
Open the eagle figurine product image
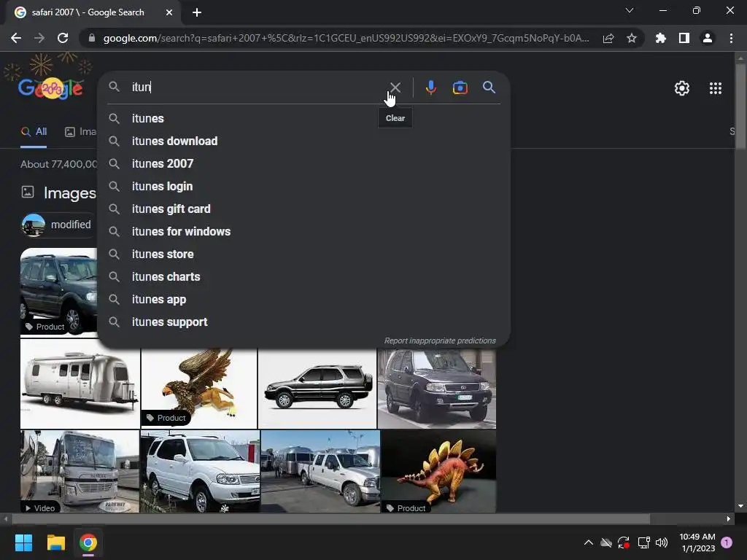point(199,388)
